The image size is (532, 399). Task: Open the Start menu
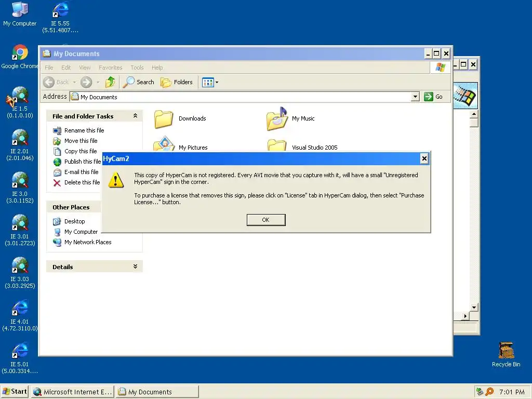click(15, 392)
